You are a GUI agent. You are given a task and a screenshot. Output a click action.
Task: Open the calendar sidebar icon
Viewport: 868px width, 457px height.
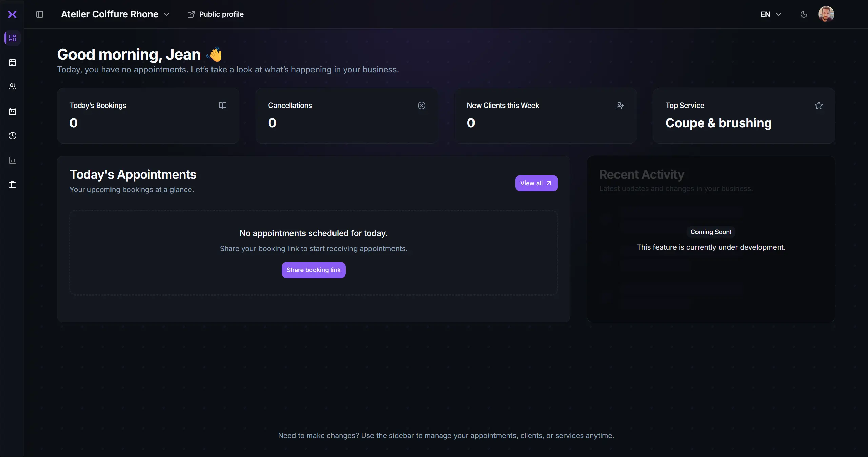[13, 62]
